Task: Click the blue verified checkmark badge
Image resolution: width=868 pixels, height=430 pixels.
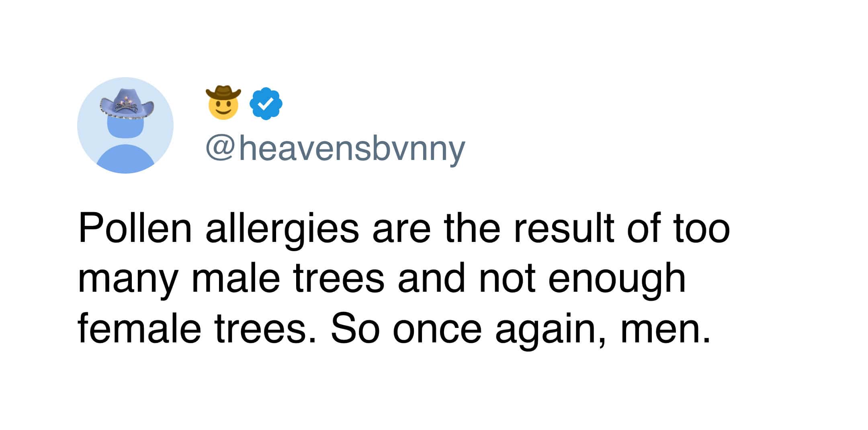Action: pos(266,103)
